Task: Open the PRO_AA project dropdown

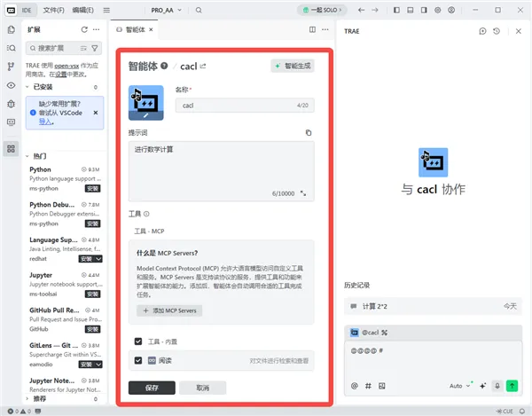Action: click(x=167, y=10)
